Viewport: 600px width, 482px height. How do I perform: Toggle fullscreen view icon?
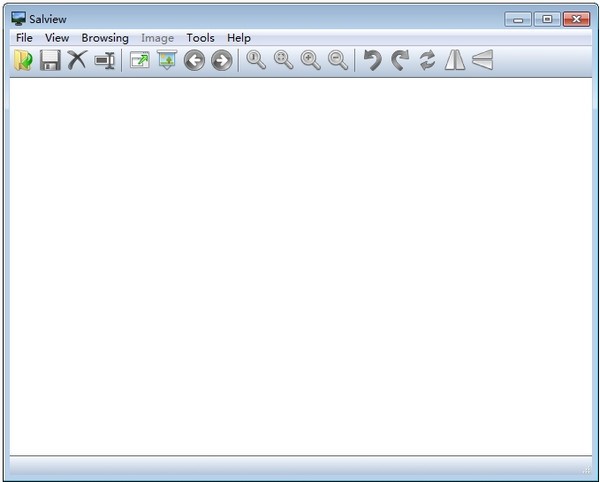(x=140, y=61)
